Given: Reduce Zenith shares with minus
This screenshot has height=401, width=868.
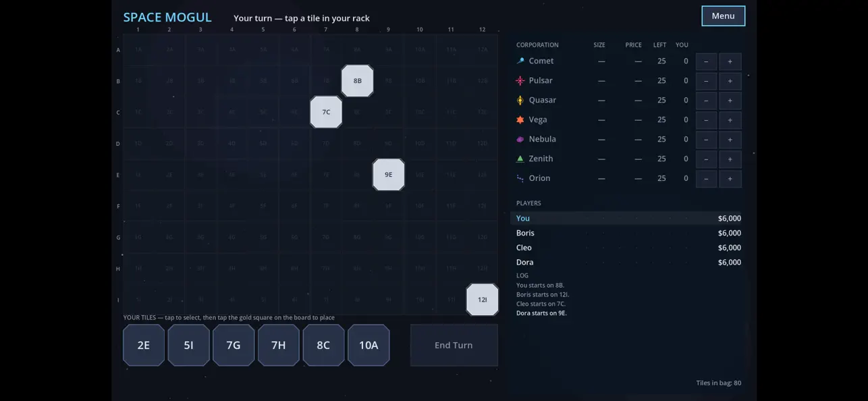Looking at the screenshot, I should [706, 159].
